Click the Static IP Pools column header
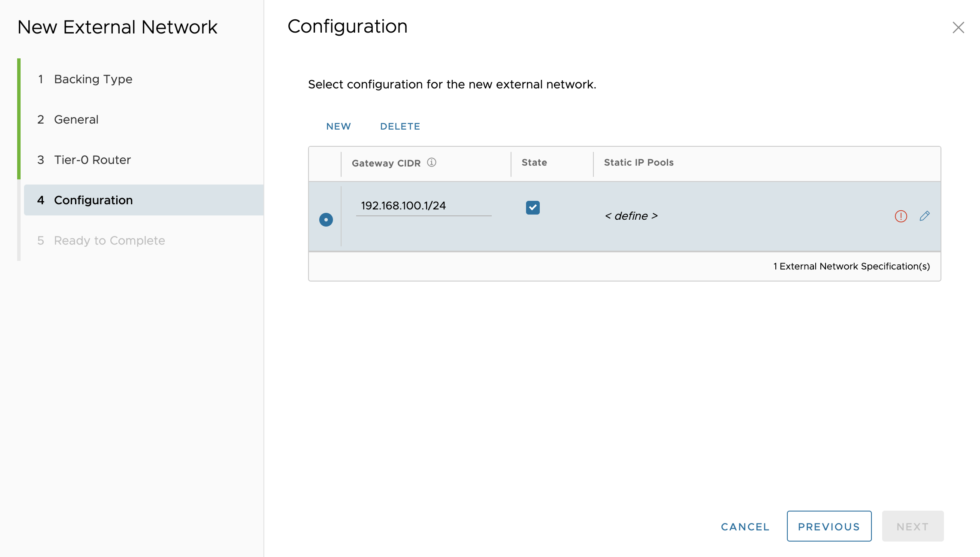Screen dimensions: 980x557 click(x=638, y=162)
